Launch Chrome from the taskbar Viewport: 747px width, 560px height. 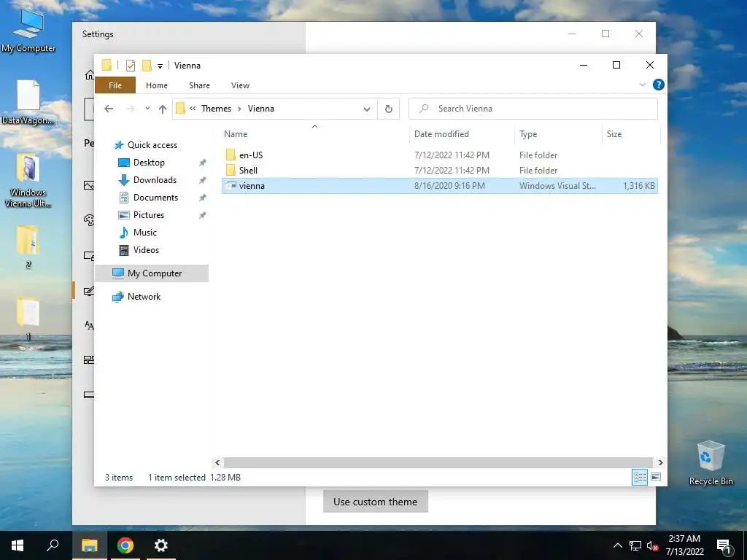[125, 545]
